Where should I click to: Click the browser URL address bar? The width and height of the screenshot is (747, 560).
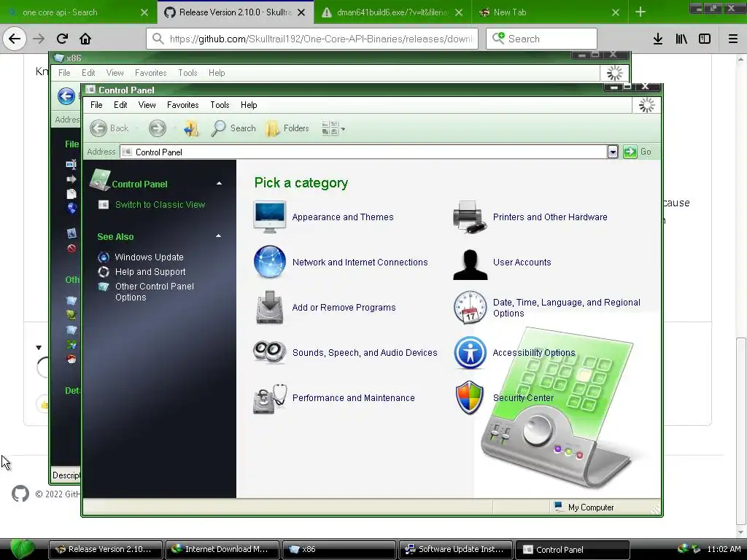(x=312, y=39)
